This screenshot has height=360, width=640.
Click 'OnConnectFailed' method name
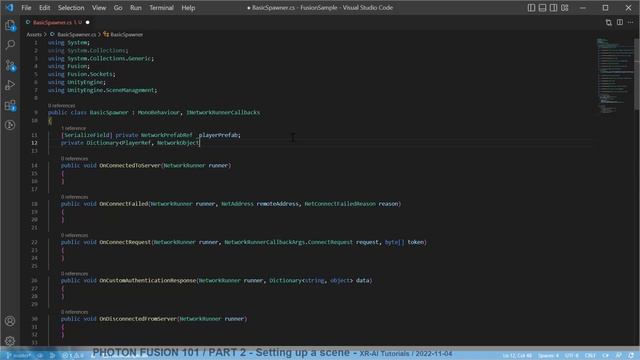click(x=124, y=204)
